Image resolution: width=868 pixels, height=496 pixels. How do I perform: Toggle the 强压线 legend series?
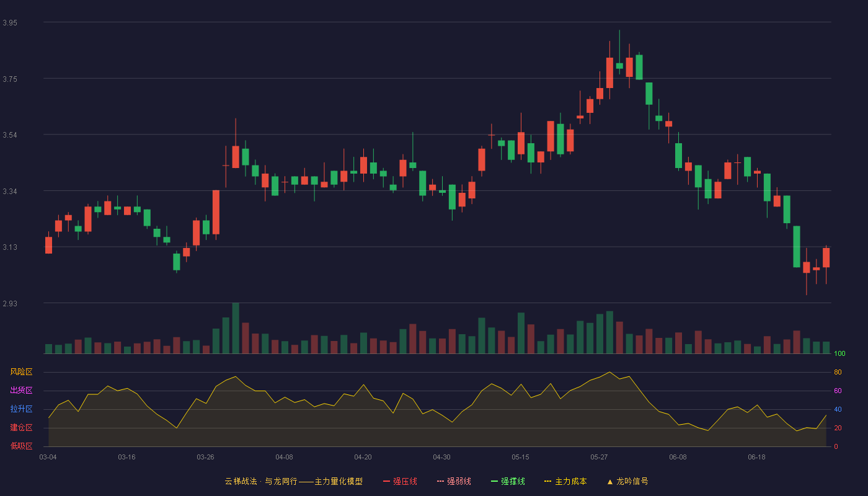pyautogui.click(x=400, y=481)
